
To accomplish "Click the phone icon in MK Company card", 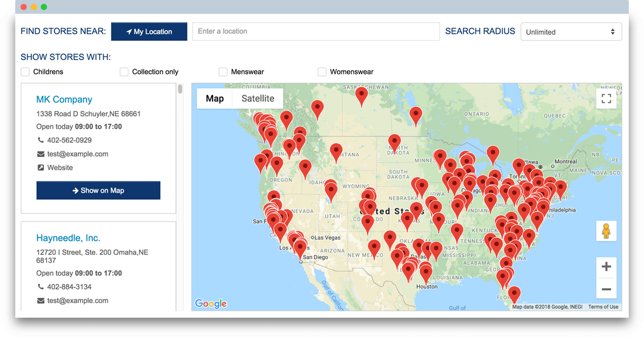I will point(41,141).
